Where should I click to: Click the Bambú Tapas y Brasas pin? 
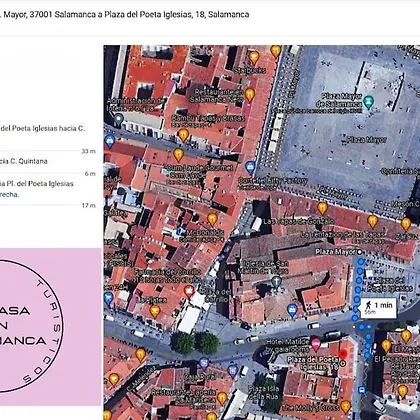(x=183, y=135)
